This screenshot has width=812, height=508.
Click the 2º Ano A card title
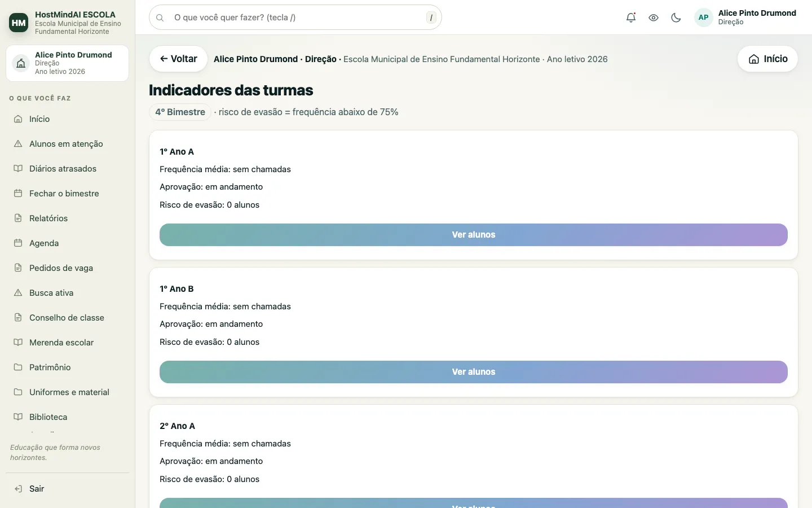[x=177, y=426]
